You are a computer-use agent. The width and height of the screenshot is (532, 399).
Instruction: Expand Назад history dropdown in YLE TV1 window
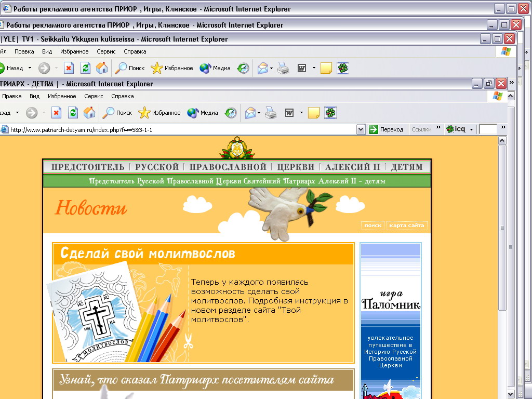coord(30,68)
